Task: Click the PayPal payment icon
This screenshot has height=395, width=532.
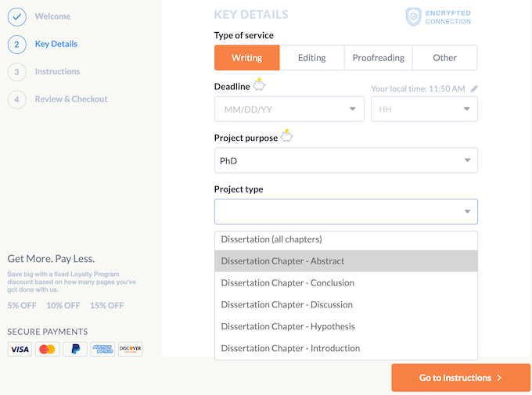Action: coord(74,349)
